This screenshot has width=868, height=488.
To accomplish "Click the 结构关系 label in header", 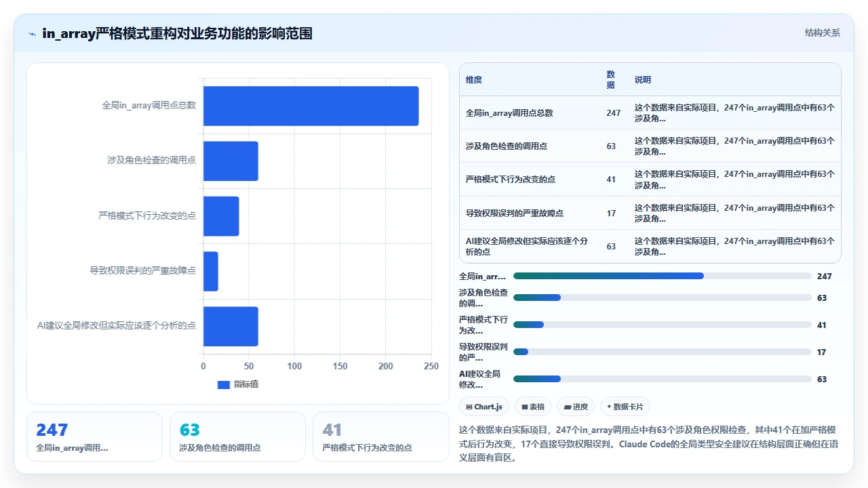I will pos(823,33).
